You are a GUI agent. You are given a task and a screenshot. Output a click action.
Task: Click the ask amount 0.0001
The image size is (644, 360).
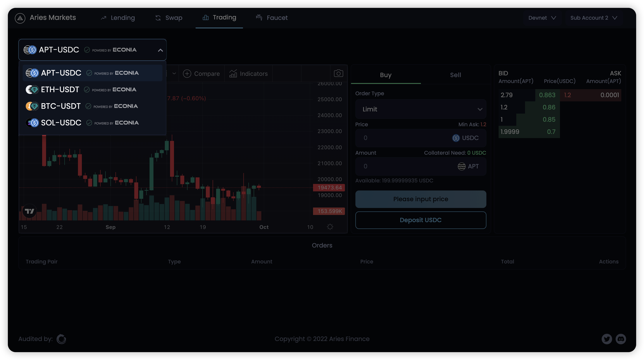[x=610, y=95]
